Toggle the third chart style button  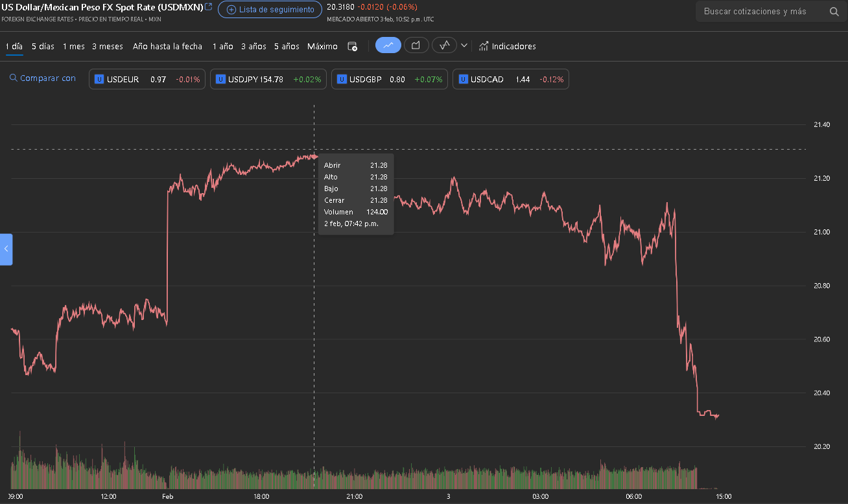click(445, 45)
